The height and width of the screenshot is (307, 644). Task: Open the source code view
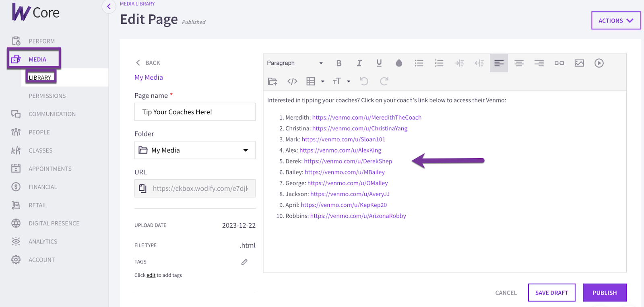(292, 81)
